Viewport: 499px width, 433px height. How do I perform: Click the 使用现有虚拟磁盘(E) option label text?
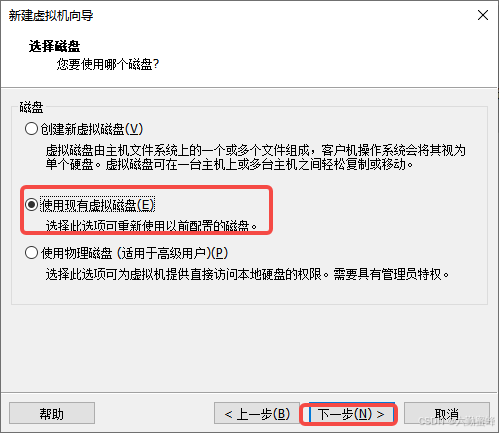[97, 205]
